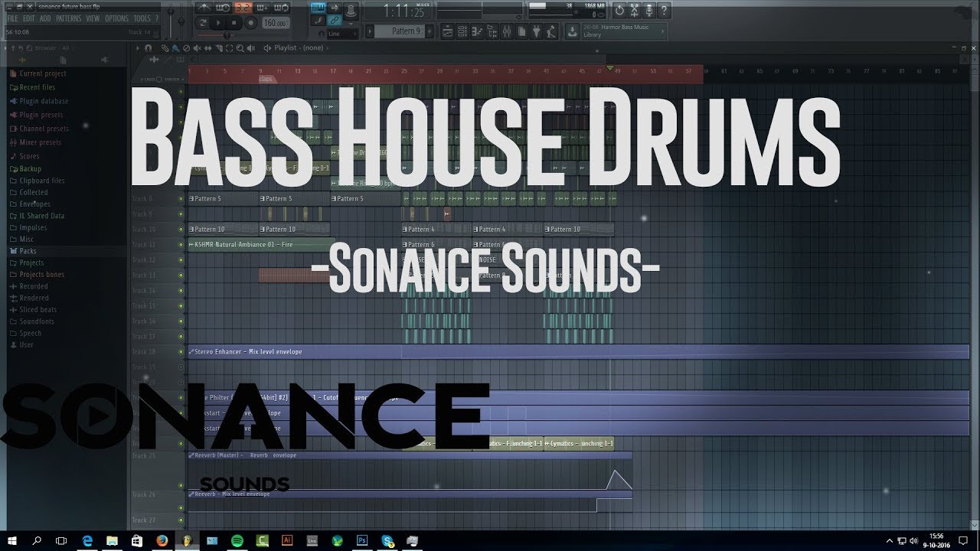This screenshot has height=551, width=980.
Task: Click the audio editor scissors icon
Action: click(634, 10)
